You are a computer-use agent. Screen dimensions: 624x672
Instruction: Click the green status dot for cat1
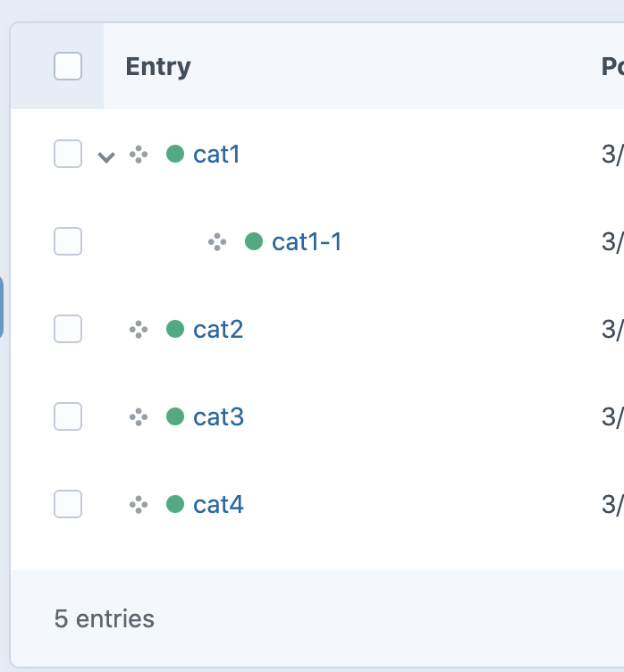175,155
